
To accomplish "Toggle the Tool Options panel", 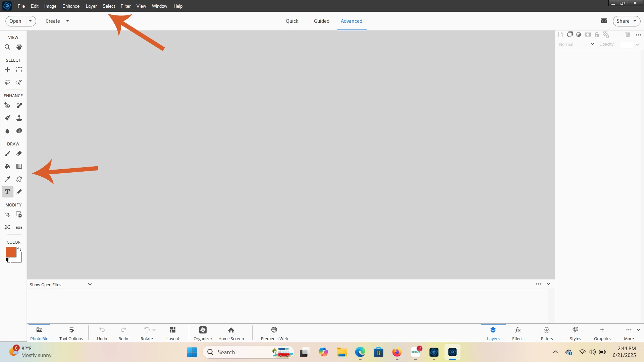I will click(x=71, y=334).
